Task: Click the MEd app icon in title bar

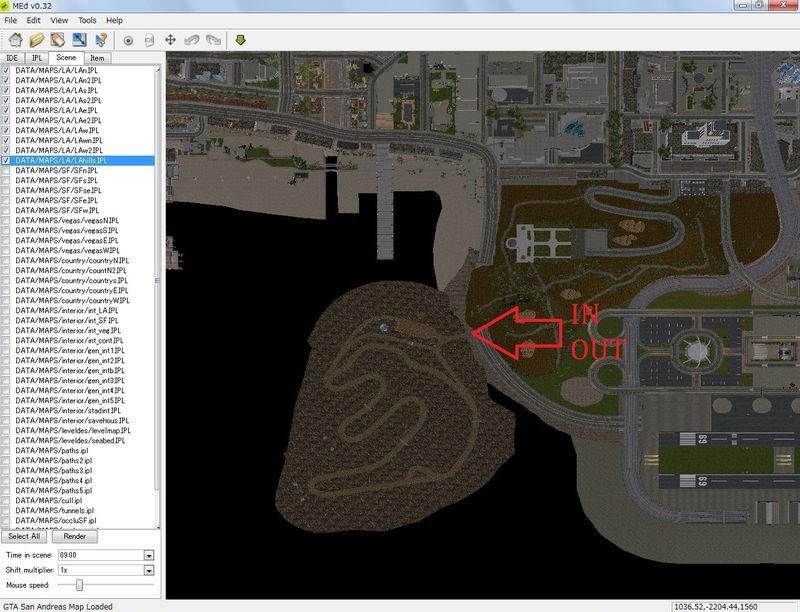Action: [6, 6]
